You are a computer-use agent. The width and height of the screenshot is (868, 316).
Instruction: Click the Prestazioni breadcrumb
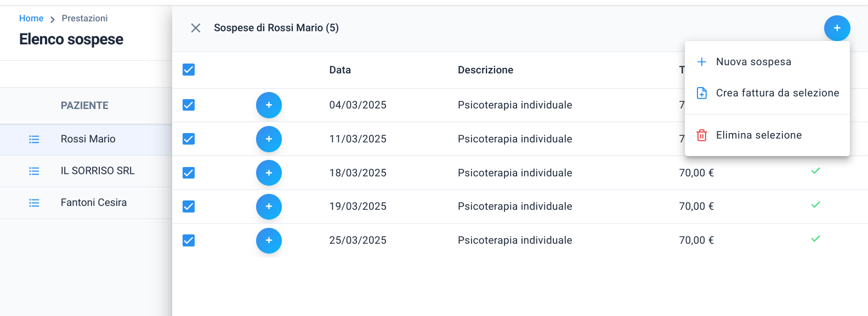pos(84,18)
